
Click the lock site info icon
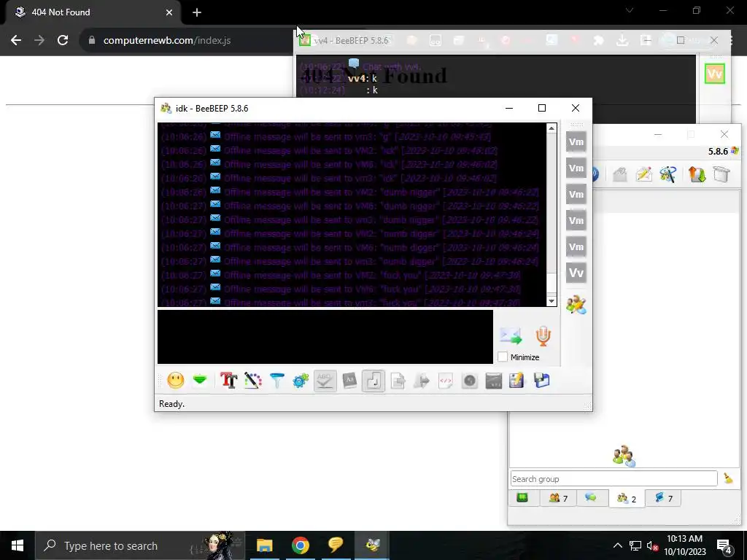tap(92, 41)
